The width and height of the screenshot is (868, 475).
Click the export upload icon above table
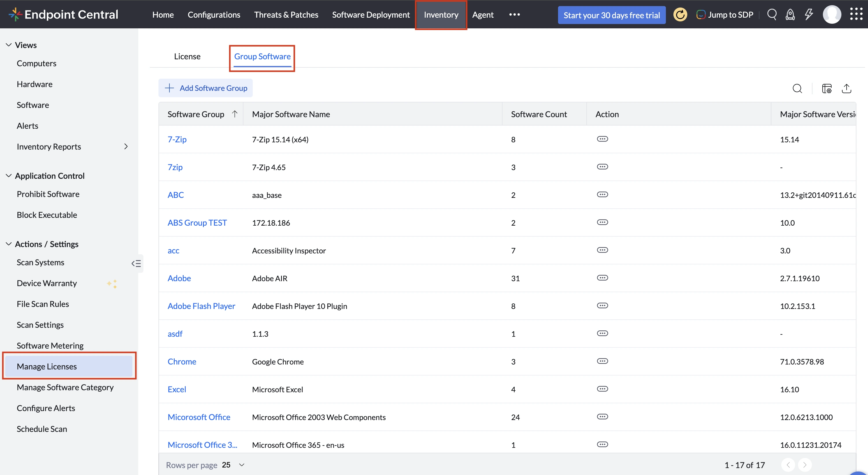coord(846,88)
